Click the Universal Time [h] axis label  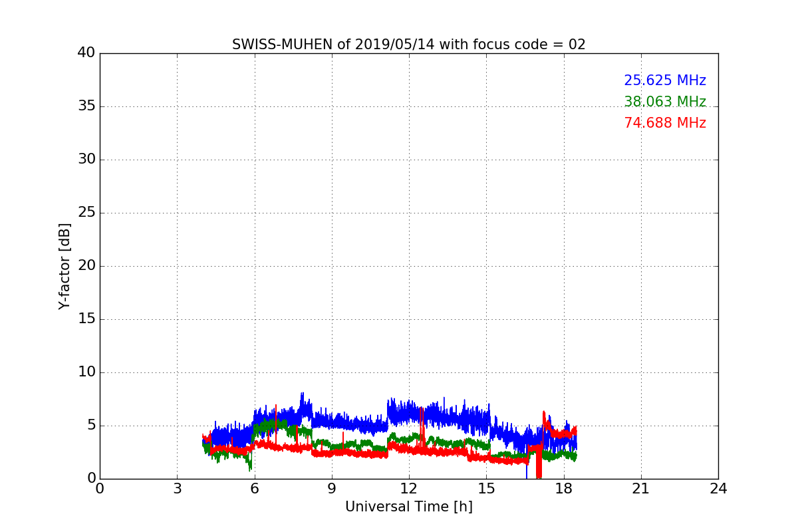pos(409,507)
